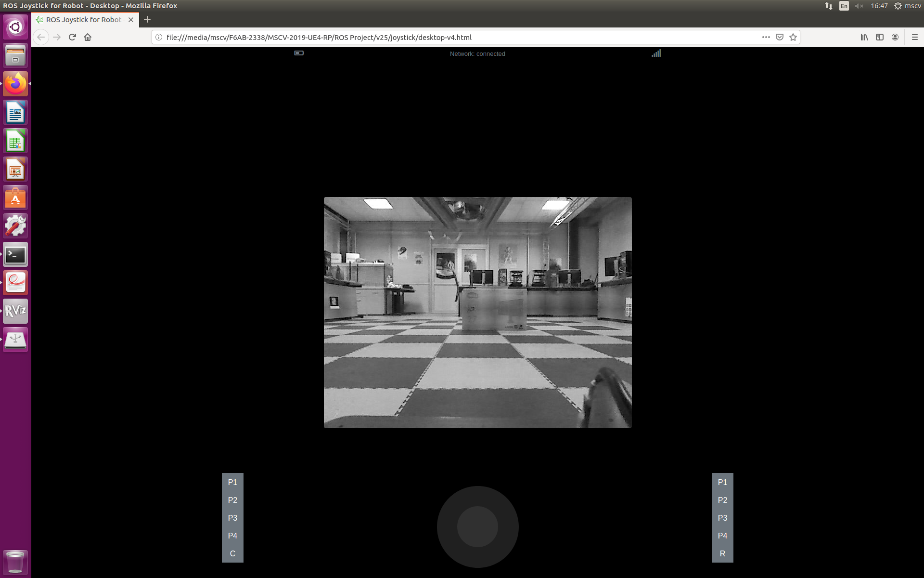This screenshot has width=924, height=578.
Task: Click the battery status icon
Action: (299, 53)
